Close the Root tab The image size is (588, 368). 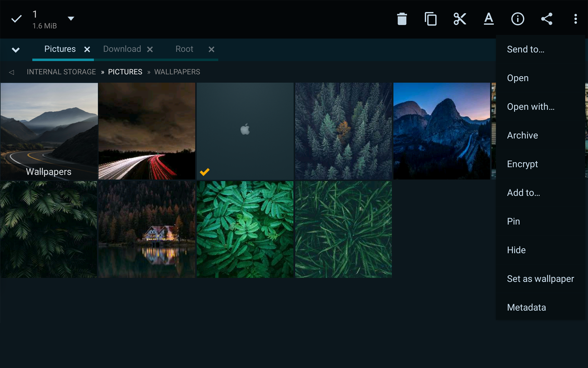click(211, 49)
